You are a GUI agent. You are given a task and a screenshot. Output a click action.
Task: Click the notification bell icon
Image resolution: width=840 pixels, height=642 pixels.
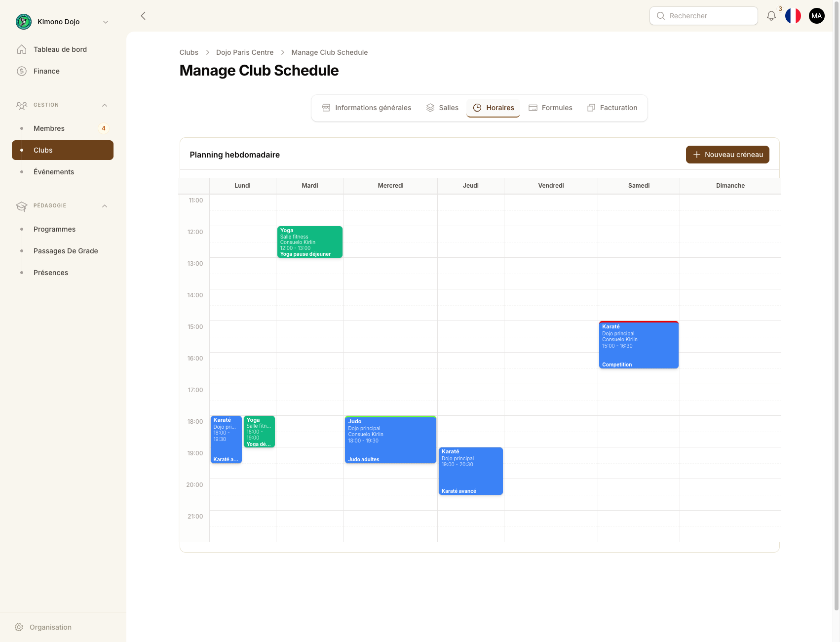[x=771, y=16]
